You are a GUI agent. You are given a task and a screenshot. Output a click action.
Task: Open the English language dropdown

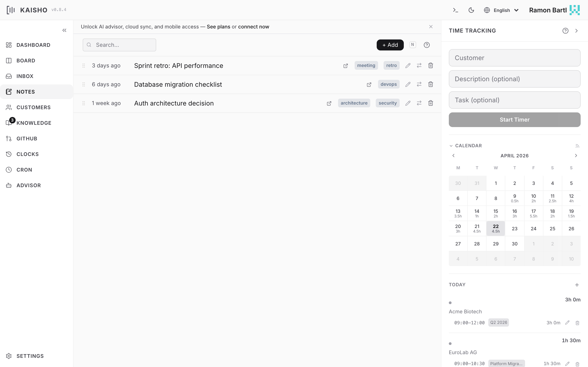coord(501,10)
